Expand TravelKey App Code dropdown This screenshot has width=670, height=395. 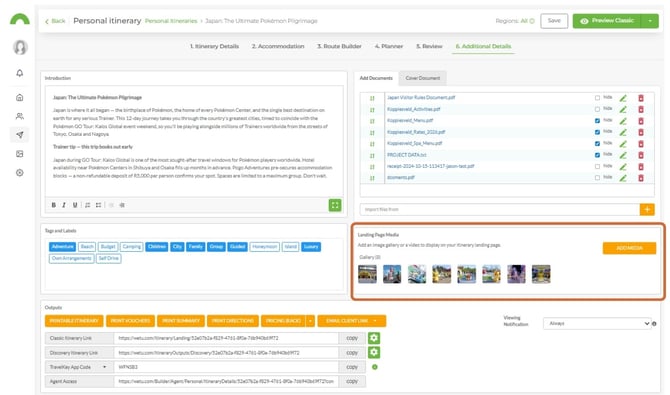104,367
